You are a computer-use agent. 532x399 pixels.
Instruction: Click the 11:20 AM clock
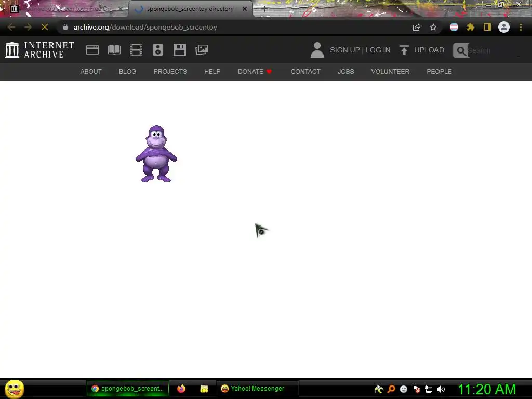487,389
